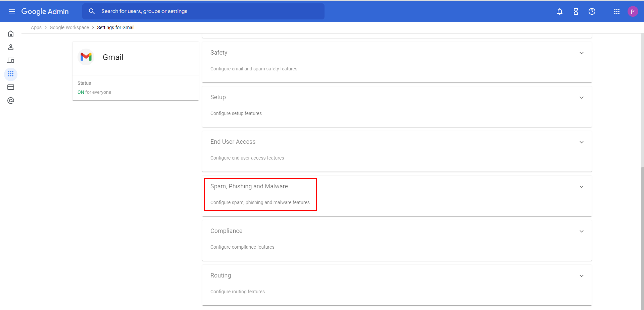Open ON for everyone status
The width and height of the screenshot is (644, 310).
tap(94, 92)
